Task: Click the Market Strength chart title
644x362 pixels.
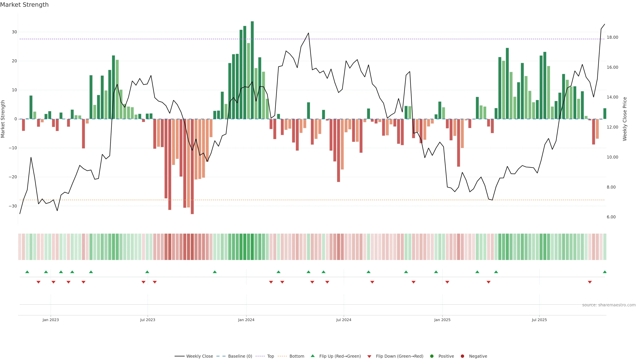Action: click(24, 5)
